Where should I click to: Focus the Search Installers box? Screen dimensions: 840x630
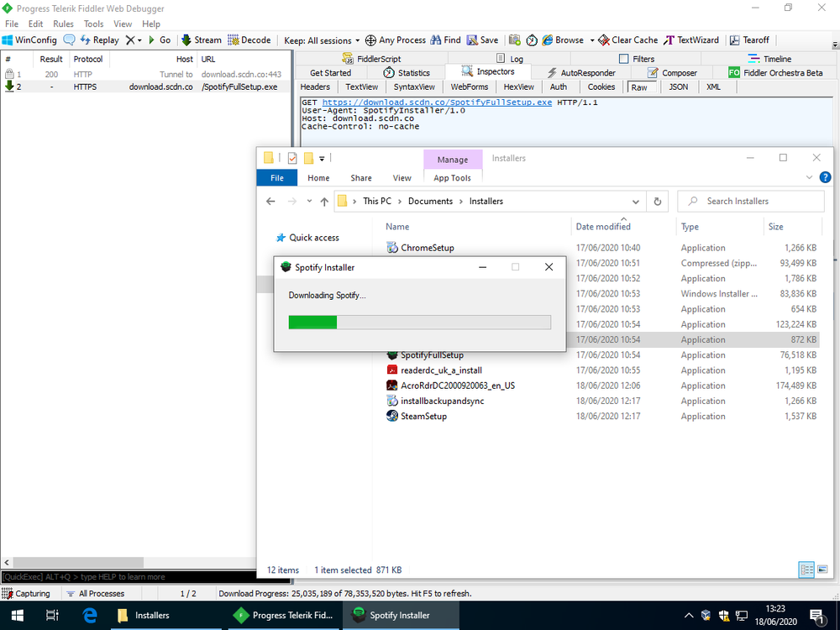point(750,202)
